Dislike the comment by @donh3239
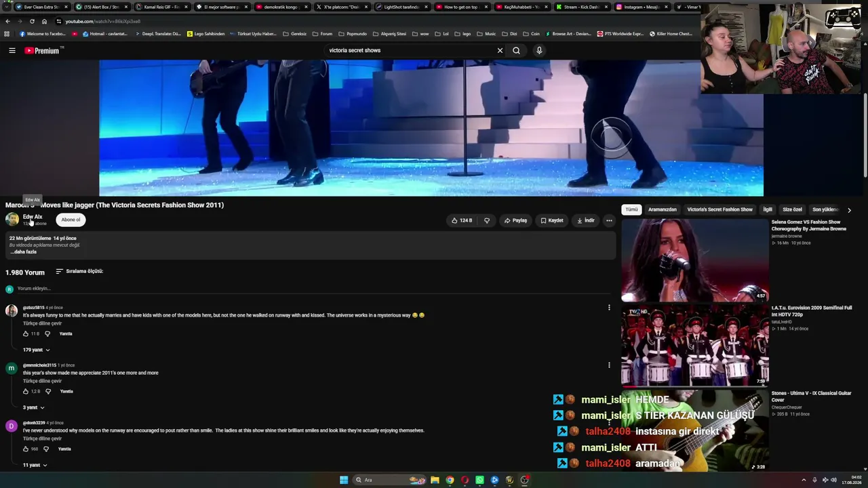868x488 pixels. pyautogui.click(x=46, y=449)
